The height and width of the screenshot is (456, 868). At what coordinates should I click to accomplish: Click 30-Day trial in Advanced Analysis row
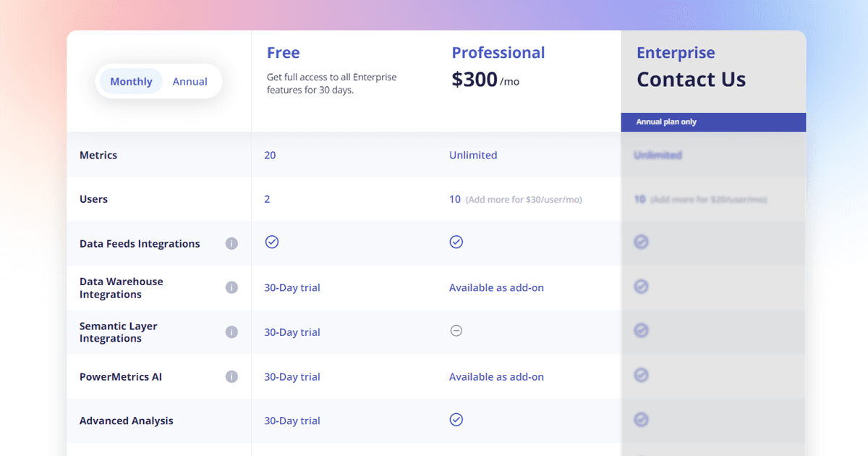(x=292, y=421)
